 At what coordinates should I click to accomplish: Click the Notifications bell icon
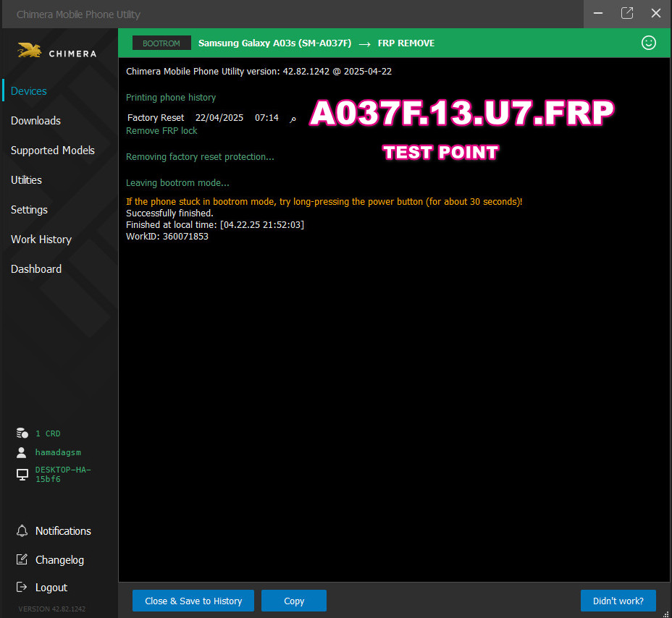pyautogui.click(x=22, y=530)
